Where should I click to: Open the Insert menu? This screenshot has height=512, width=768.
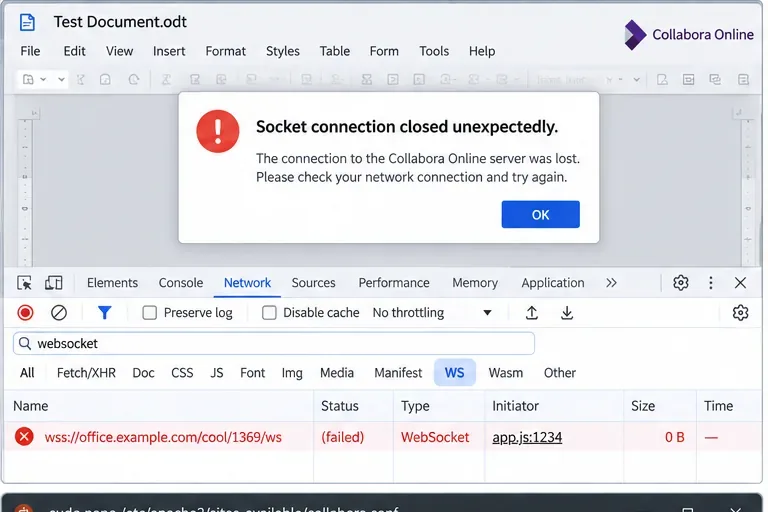point(169,51)
